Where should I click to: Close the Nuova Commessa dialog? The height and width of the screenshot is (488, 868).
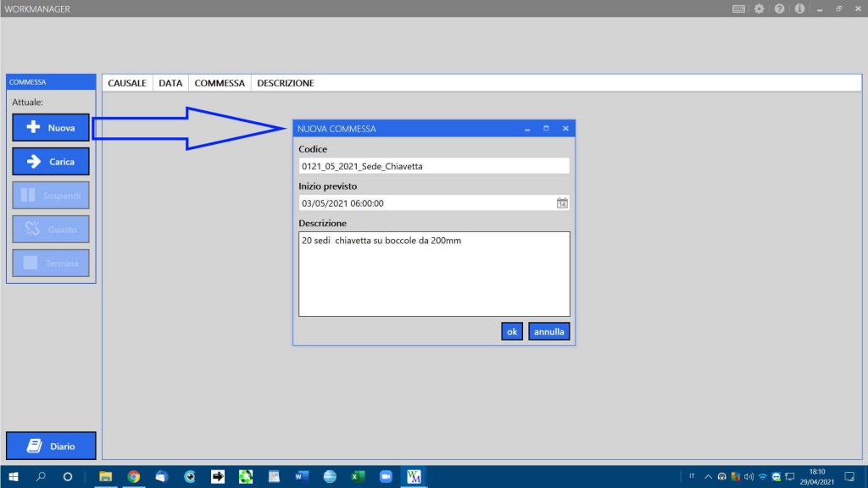(x=565, y=129)
